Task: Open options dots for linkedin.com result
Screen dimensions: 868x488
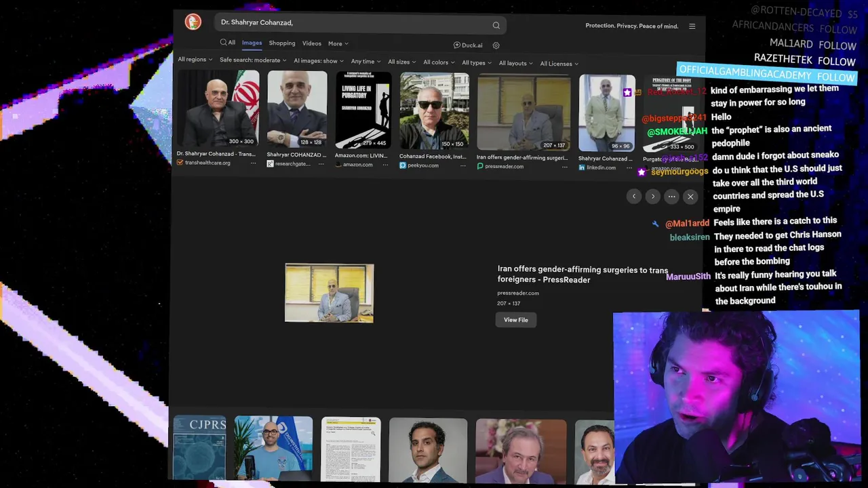Action: pos(629,167)
